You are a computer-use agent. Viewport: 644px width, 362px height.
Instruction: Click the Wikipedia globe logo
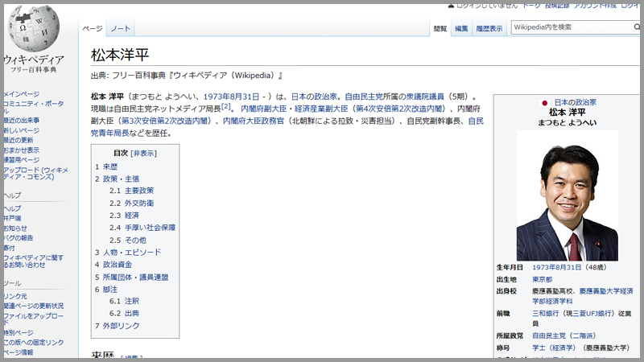click(34, 28)
